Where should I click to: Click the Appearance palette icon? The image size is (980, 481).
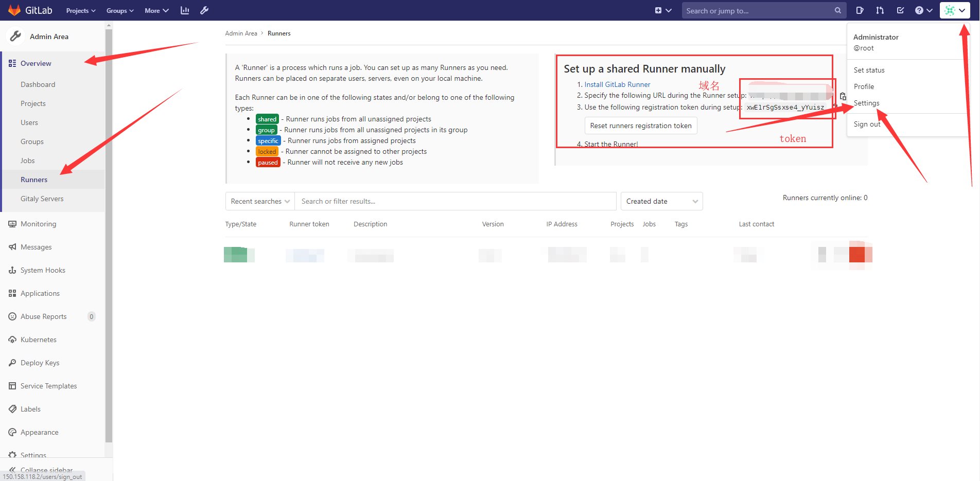coord(12,432)
